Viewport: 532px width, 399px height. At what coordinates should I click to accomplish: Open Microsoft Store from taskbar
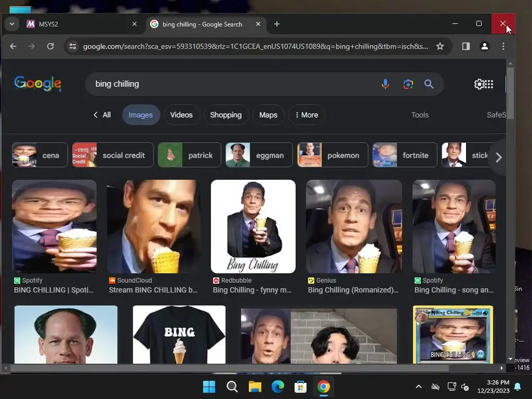(x=301, y=387)
